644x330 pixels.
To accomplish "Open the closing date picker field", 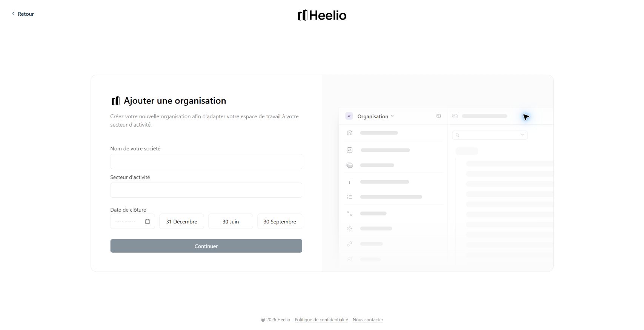I will click(132, 222).
